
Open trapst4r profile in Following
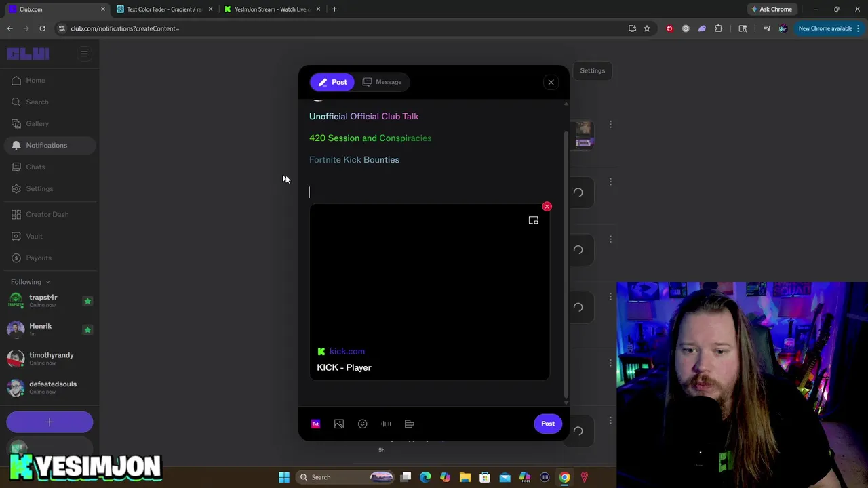43,300
